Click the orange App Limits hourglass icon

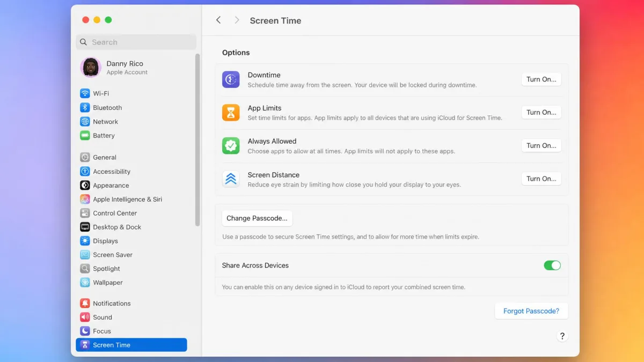pos(231,113)
